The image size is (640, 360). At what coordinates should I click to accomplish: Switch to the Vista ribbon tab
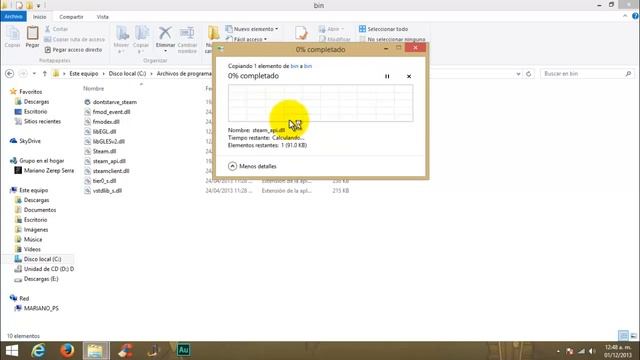(x=102, y=17)
